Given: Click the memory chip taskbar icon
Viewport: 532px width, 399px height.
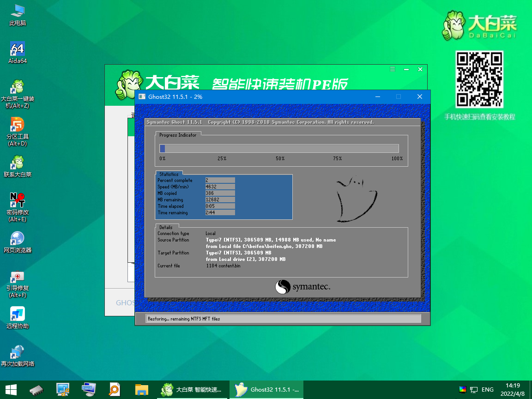Looking at the screenshot, I should pyautogui.click(x=36, y=390).
